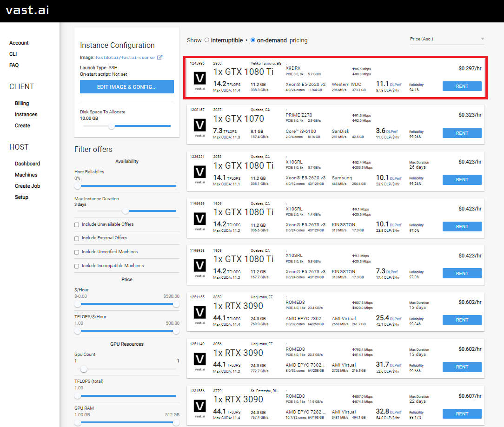Click the Max Instance Duration slider handle
The height and width of the screenshot is (427, 504).
click(126, 211)
